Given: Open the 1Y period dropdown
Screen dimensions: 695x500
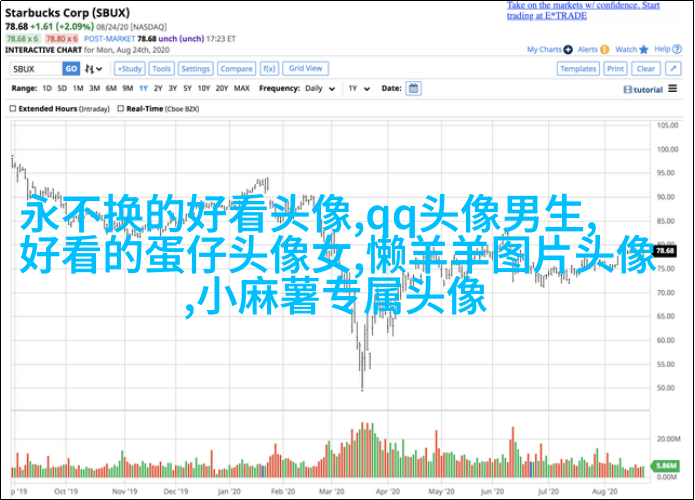Looking at the screenshot, I should coord(359,89).
